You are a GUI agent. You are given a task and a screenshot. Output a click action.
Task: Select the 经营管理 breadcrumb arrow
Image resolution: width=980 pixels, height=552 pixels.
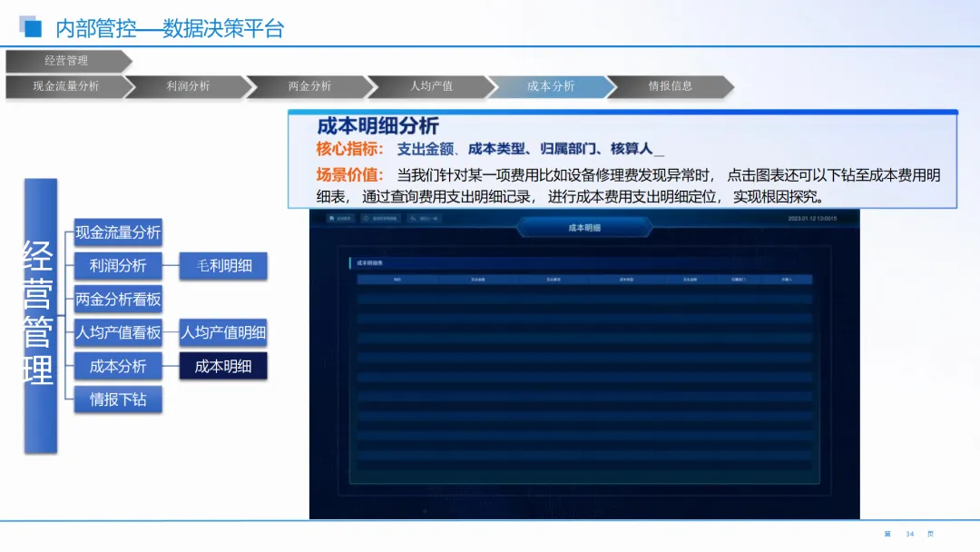pyautogui.click(x=69, y=61)
